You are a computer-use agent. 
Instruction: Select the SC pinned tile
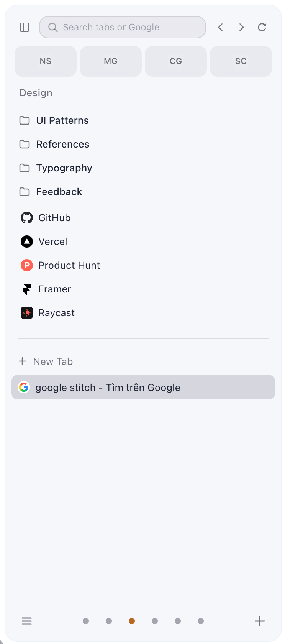[241, 61]
